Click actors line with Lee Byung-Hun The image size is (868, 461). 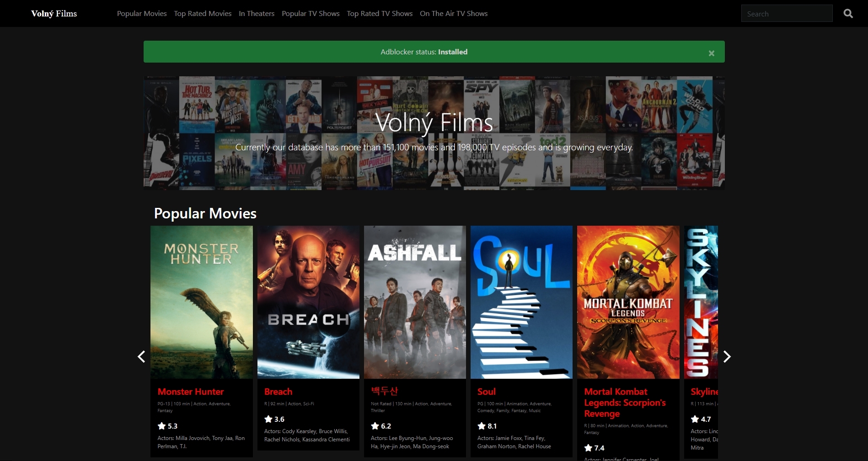tap(412, 442)
